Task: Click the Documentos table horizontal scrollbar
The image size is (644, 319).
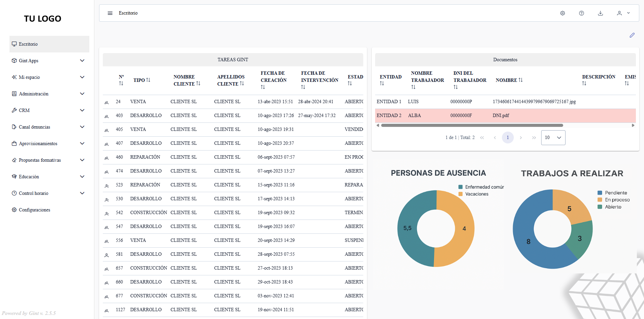Action: coord(472,126)
